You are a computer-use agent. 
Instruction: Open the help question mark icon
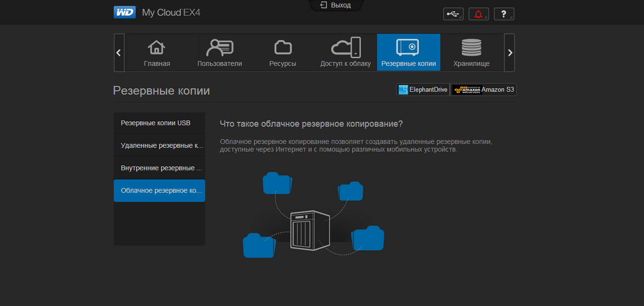tap(504, 14)
